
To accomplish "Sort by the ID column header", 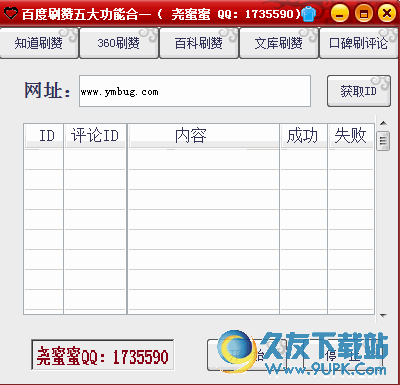I will pos(44,136).
